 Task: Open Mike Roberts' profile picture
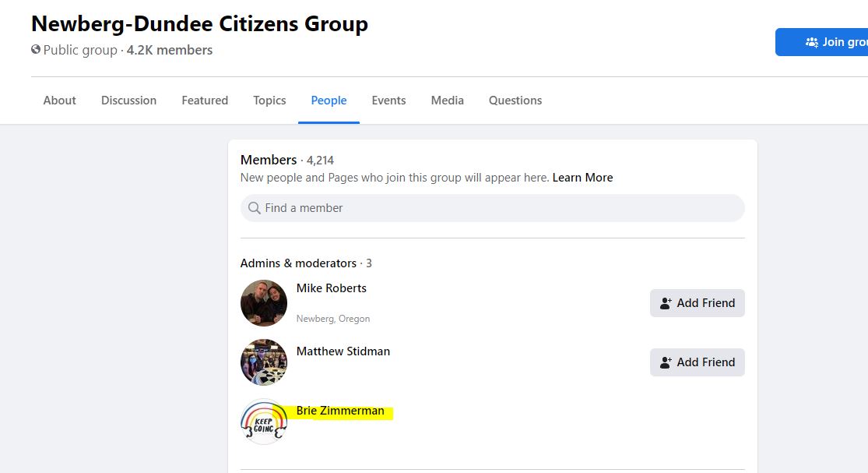264,303
